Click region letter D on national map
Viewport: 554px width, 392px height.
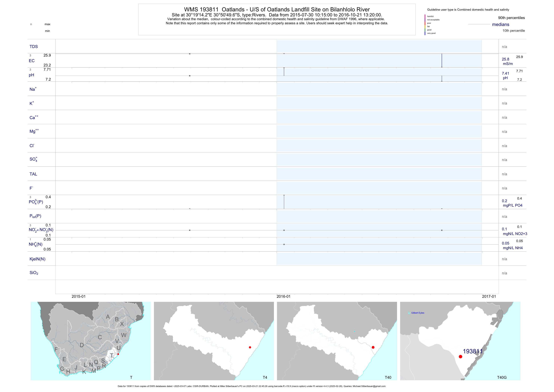pyautogui.click(x=82, y=345)
